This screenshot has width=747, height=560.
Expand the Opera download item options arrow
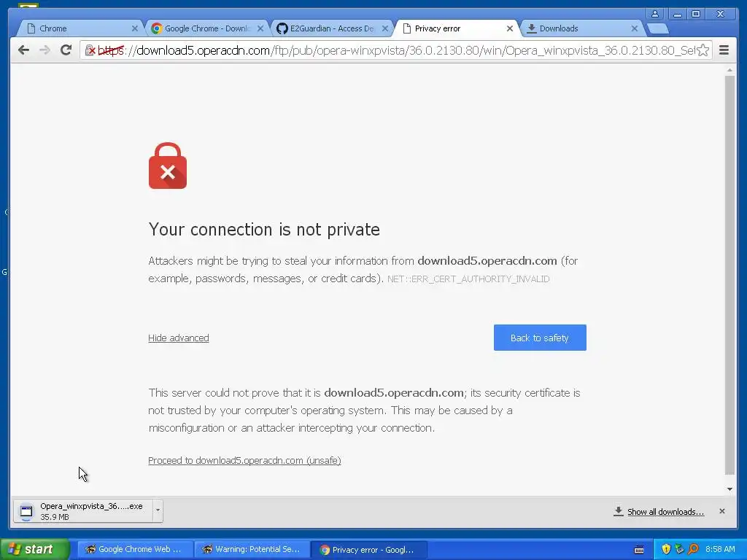[x=158, y=510]
